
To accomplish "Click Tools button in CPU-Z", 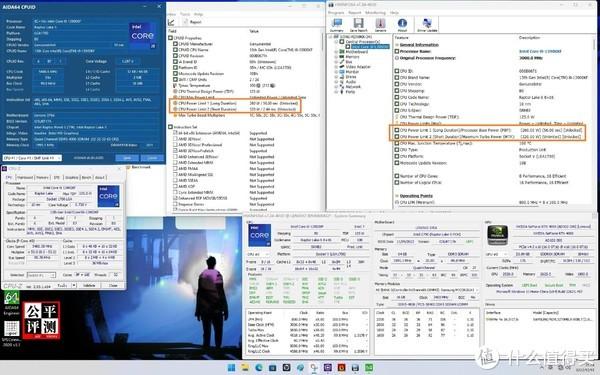I will 62,285.
